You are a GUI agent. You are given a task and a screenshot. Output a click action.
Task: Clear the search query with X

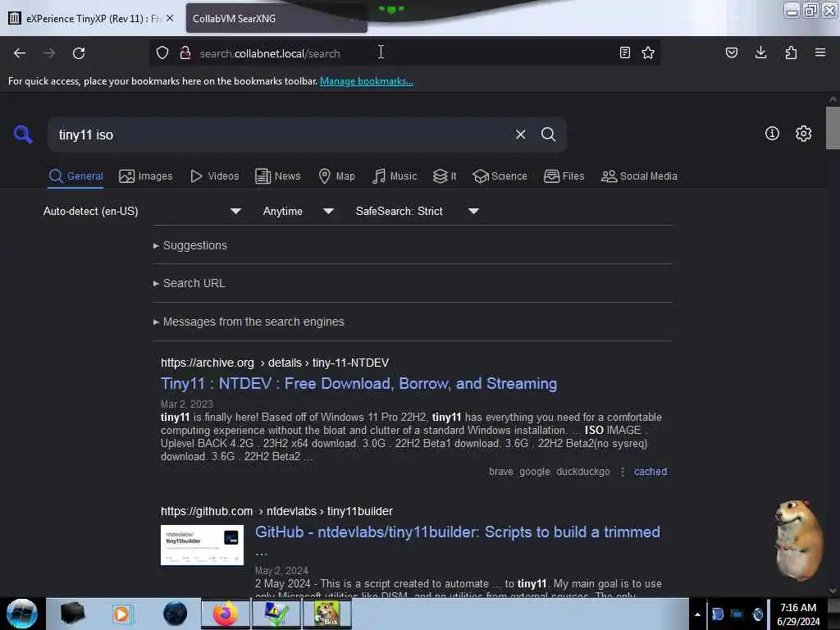tap(520, 135)
